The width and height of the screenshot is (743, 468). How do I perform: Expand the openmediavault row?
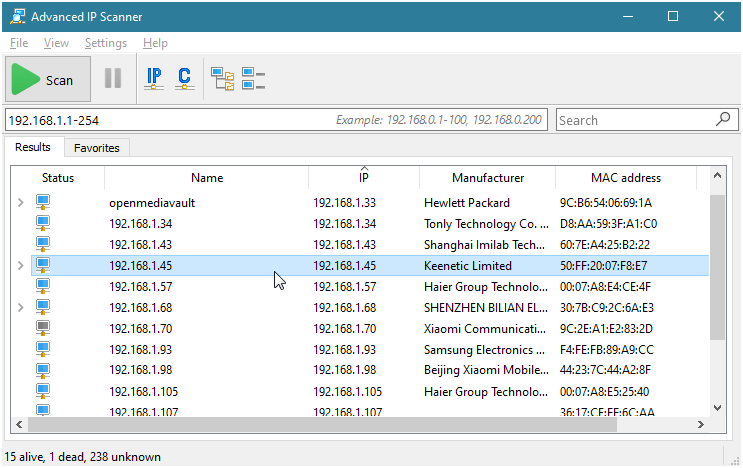pyautogui.click(x=21, y=203)
